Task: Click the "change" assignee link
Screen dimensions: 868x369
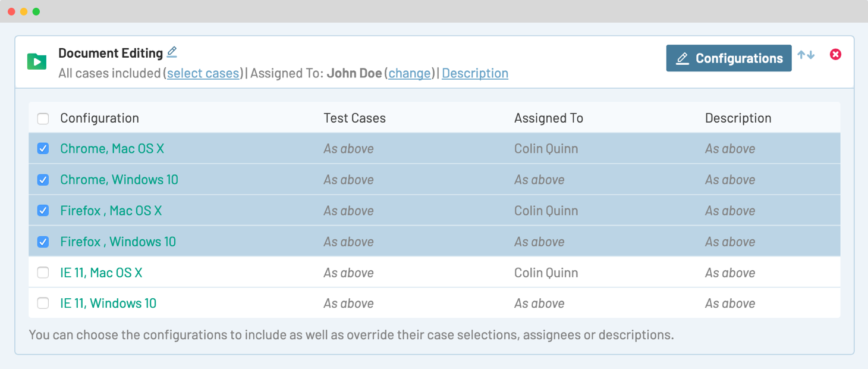Action: click(x=410, y=73)
